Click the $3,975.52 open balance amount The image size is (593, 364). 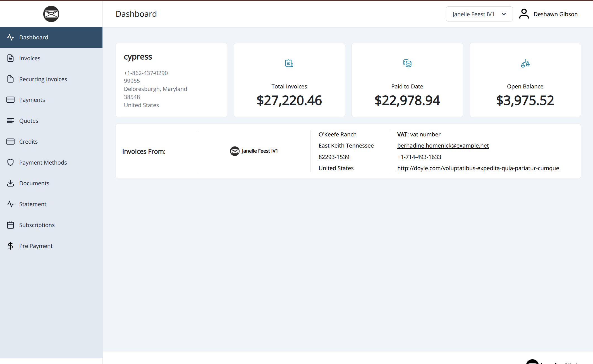[525, 100]
